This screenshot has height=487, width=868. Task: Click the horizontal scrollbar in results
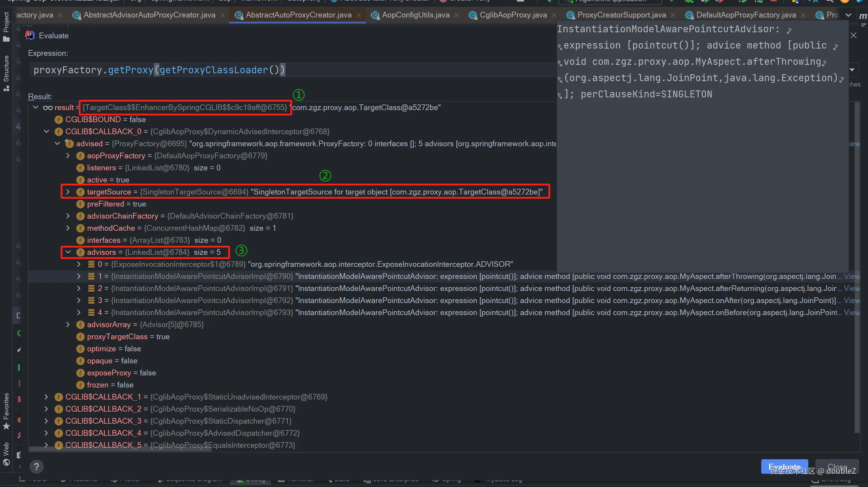point(120,449)
